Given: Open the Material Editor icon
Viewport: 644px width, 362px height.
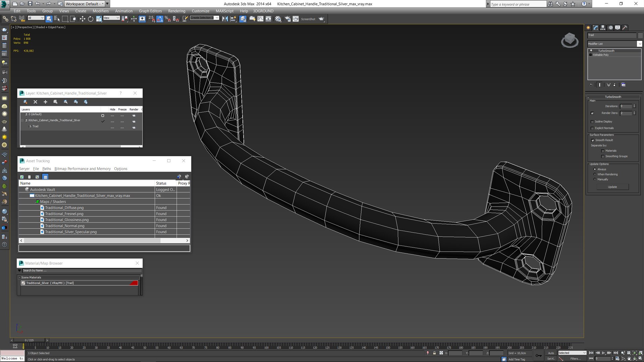Looking at the screenshot, I should pyautogui.click(x=278, y=19).
